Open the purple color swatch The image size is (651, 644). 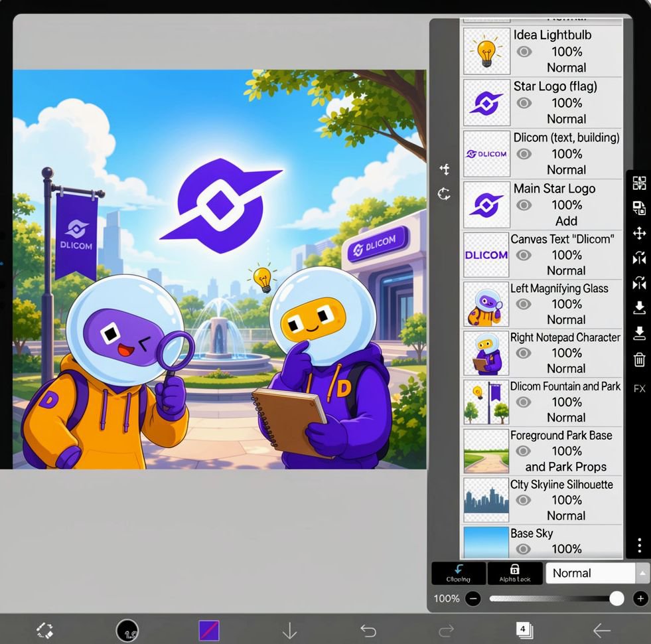click(x=209, y=630)
